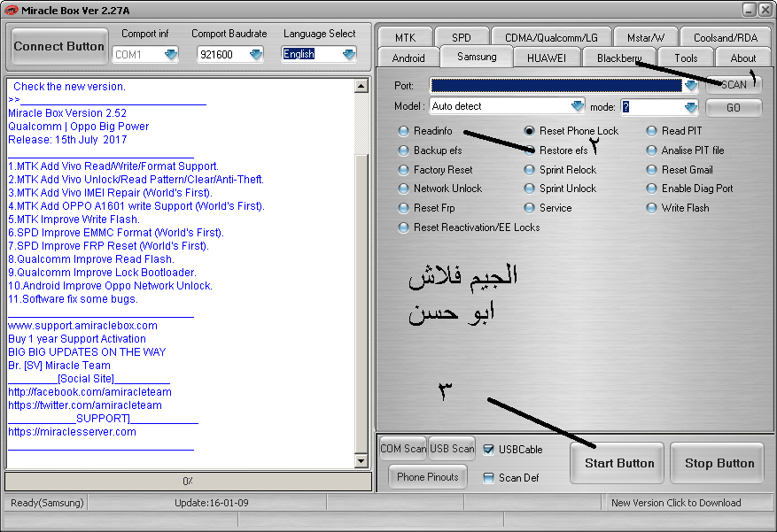Click the facebook.com/amiracleteam log line
Image resolution: width=777 pixels, height=532 pixels.
pyautogui.click(x=89, y=392)
